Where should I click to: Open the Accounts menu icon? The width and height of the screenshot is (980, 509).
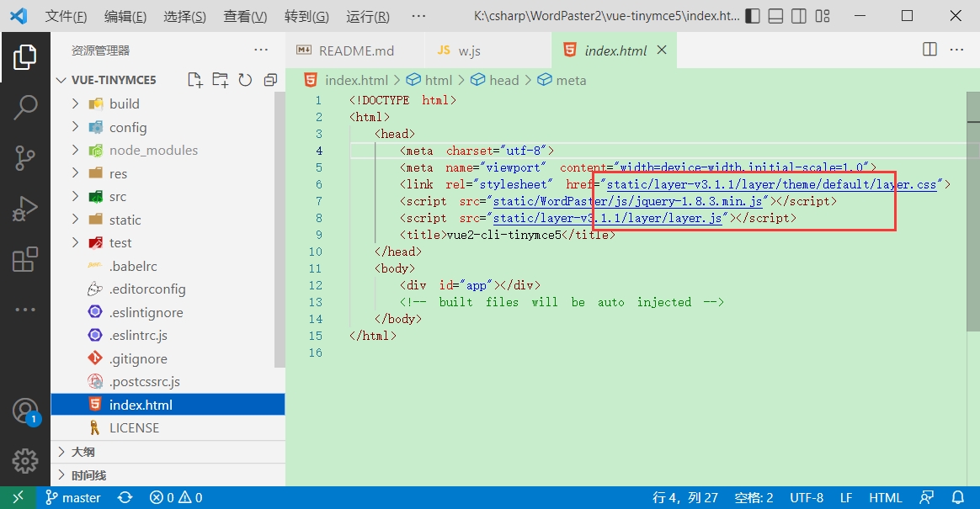25,412
